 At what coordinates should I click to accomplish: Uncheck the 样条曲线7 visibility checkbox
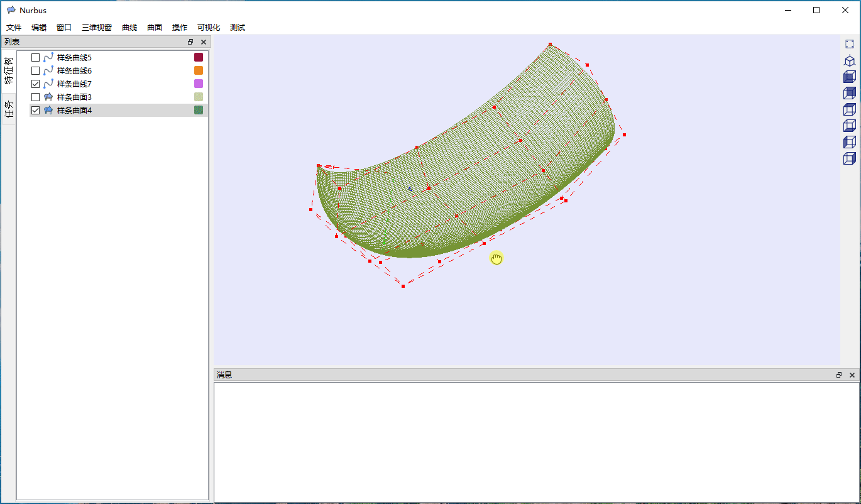36,84
